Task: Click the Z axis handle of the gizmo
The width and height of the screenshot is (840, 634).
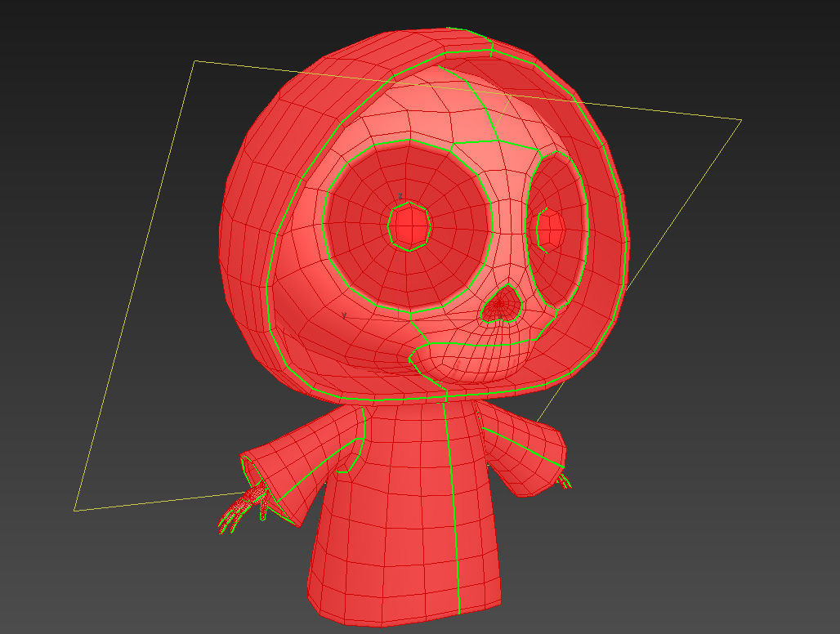Action: pyautogui.click(x=400, y=196)
